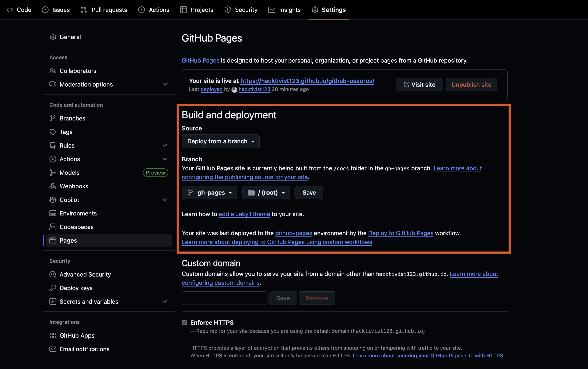
Task: Click the Moderation options comment icon
Action: (x=53, y=84)
